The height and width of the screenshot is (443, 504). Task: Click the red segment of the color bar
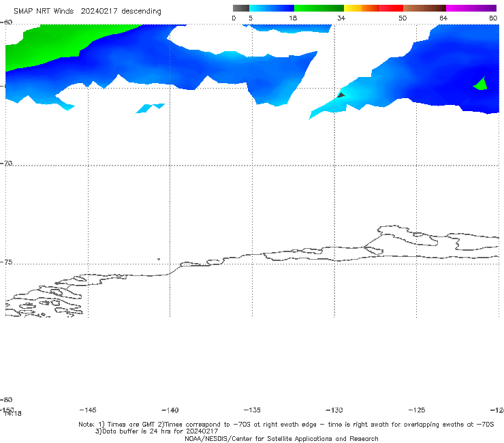tap(391, 8)
